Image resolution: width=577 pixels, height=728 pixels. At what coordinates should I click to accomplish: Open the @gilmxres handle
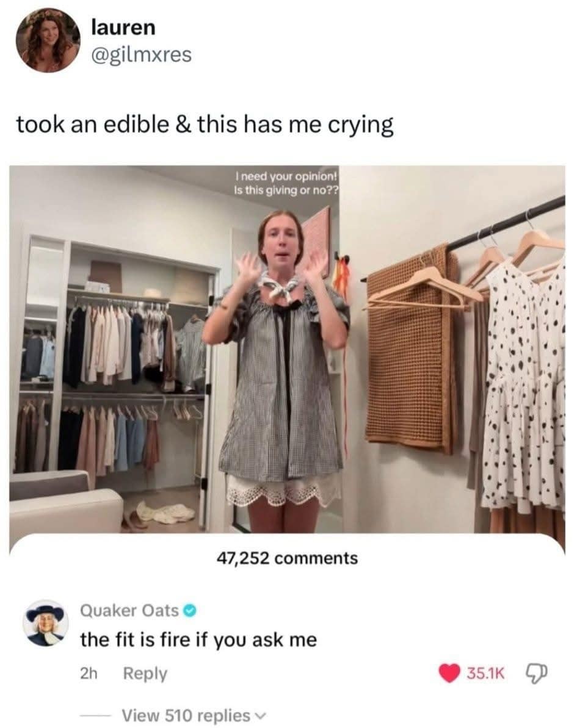pyautogui.click(x=141, y=55)
